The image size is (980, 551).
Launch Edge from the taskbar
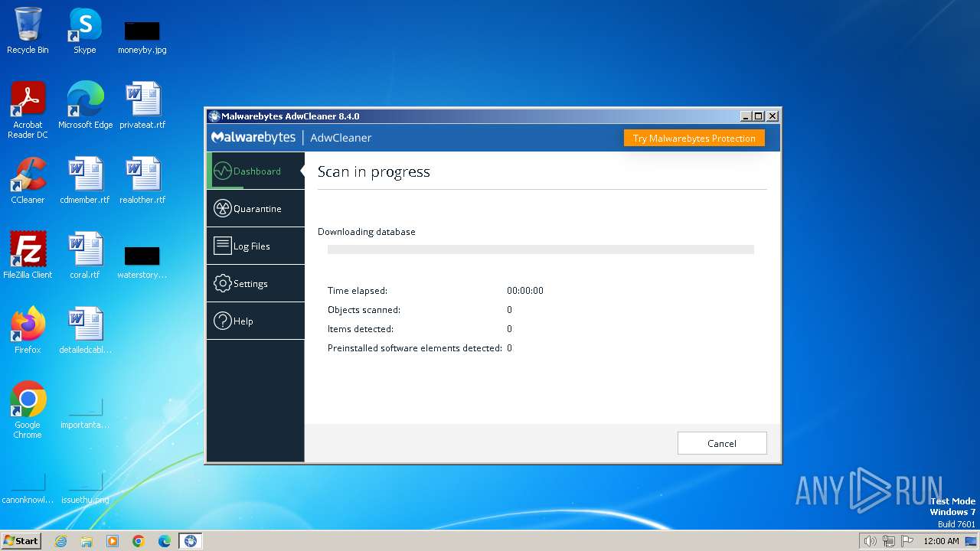165,541
